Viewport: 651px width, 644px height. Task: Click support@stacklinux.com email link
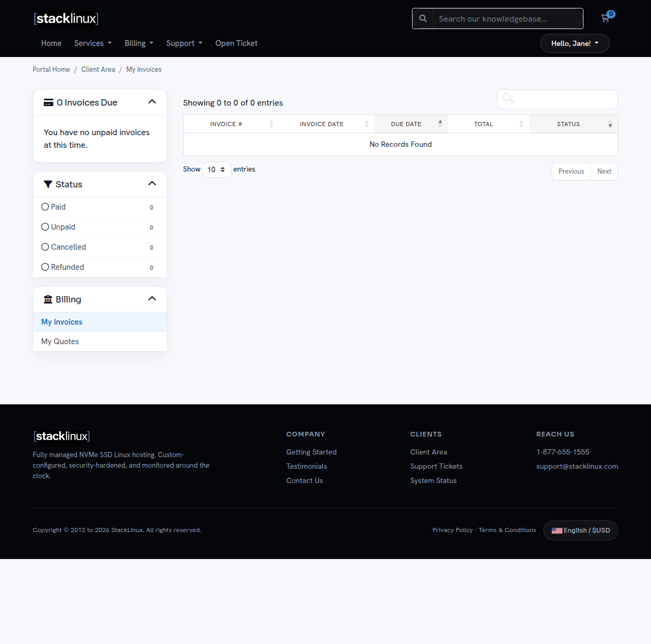click(x=577, y=466)
